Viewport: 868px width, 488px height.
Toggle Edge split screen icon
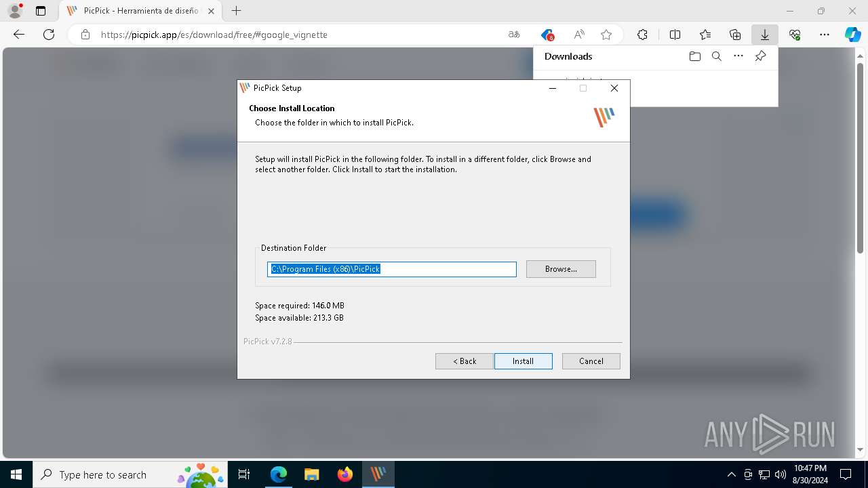(675, 35)
